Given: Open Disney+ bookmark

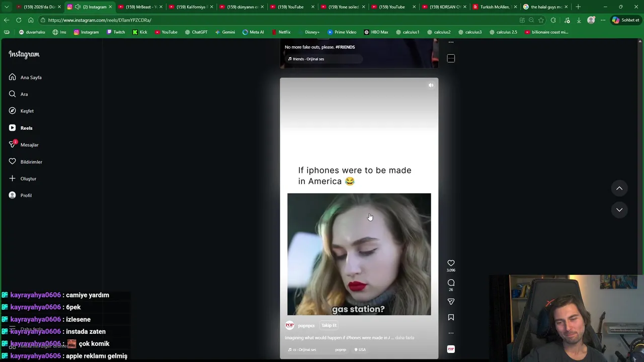Looking at the screenshot, I should point(308,32).
